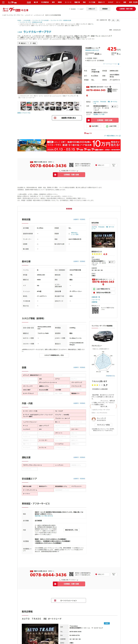
Task: Open the hamburger menu icon
Action: (x=3, y=2)
